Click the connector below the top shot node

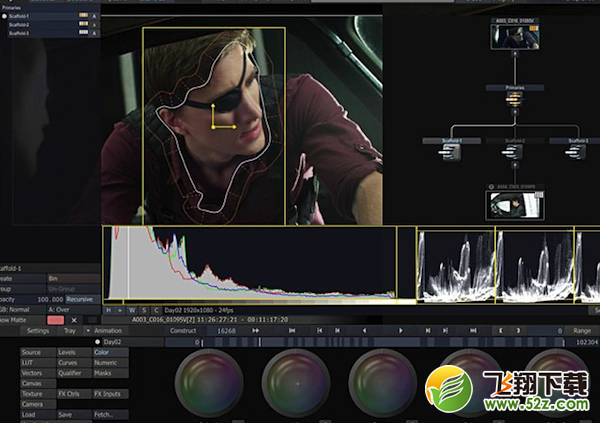(x=515, y=54)
